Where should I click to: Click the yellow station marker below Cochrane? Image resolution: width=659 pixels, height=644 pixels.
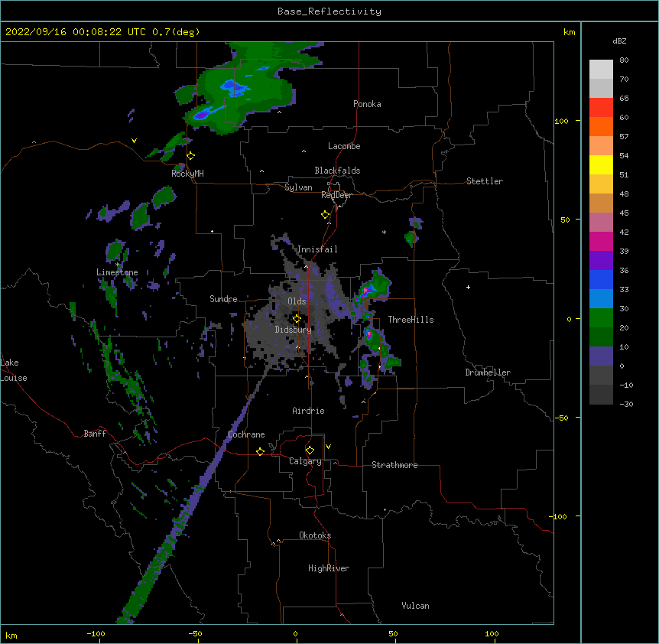[260, 451]
